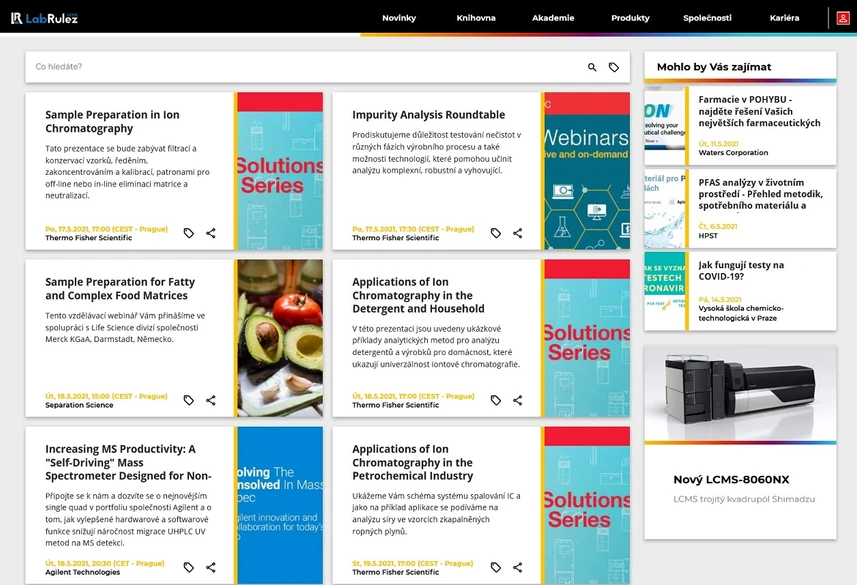Open the Společnosti menu
Viewport: 857px width, 585px height.
707,18
